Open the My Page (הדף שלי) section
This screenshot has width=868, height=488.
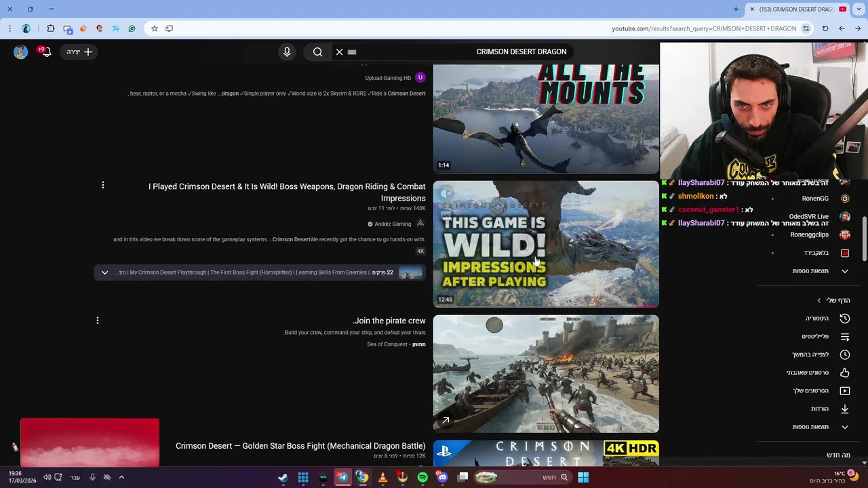pyautogui.click(x=834, y=300)
